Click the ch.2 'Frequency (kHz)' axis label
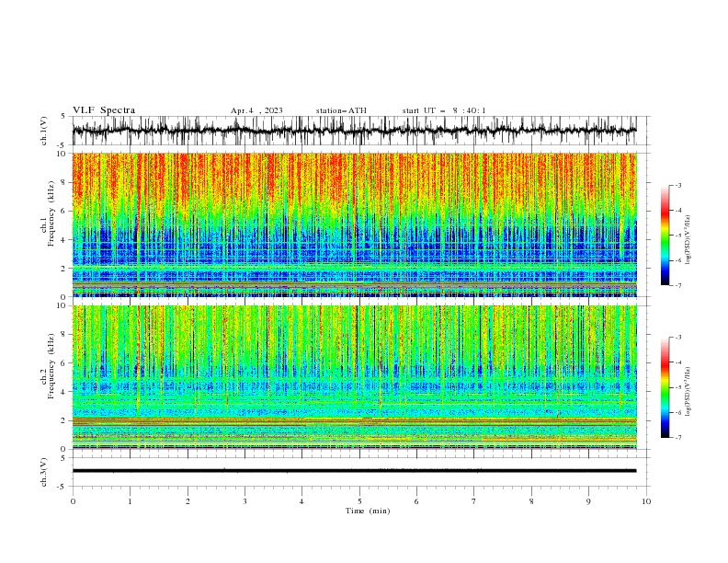728x563 pixels. [51, 366]
